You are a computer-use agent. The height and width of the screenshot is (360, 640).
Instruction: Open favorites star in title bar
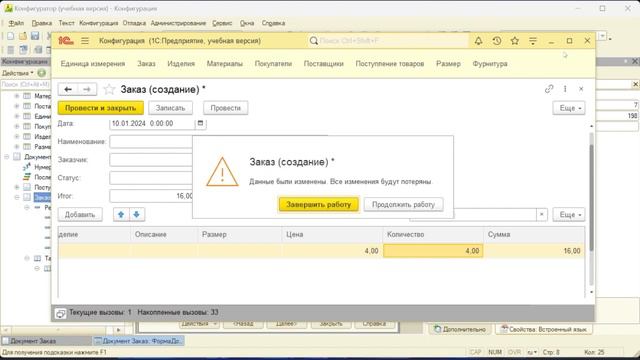pos(515,41)
